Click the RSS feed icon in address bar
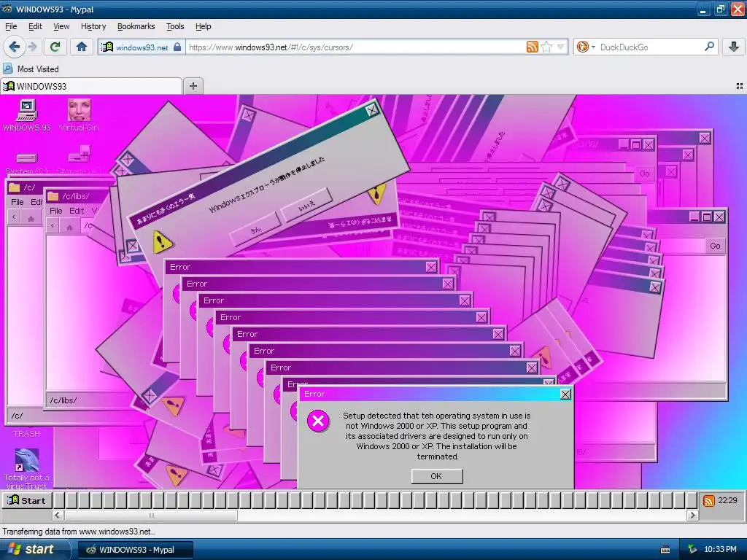 532,47
